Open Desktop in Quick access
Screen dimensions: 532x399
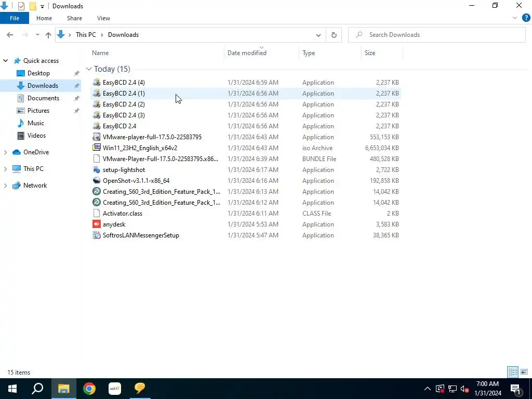click(38, 73)
